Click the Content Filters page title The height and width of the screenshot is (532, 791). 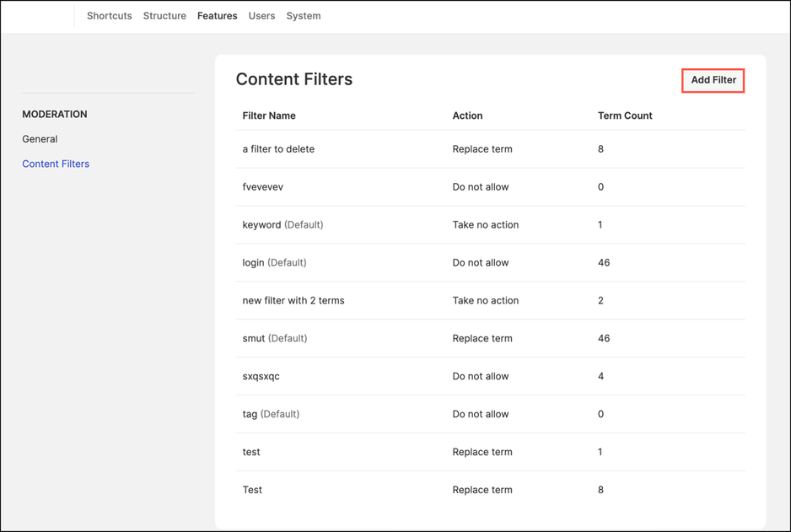tap(294, 79)
